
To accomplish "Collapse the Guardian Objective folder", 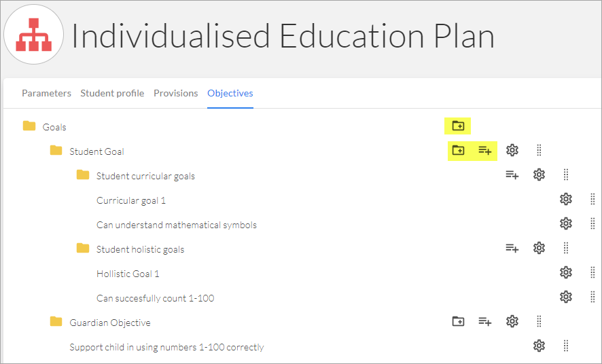I will [x=56, y=321].
